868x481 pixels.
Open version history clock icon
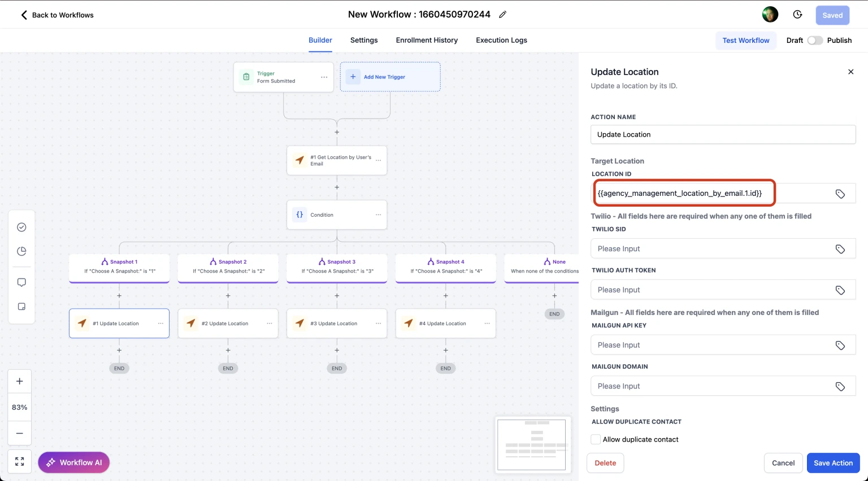797,15
